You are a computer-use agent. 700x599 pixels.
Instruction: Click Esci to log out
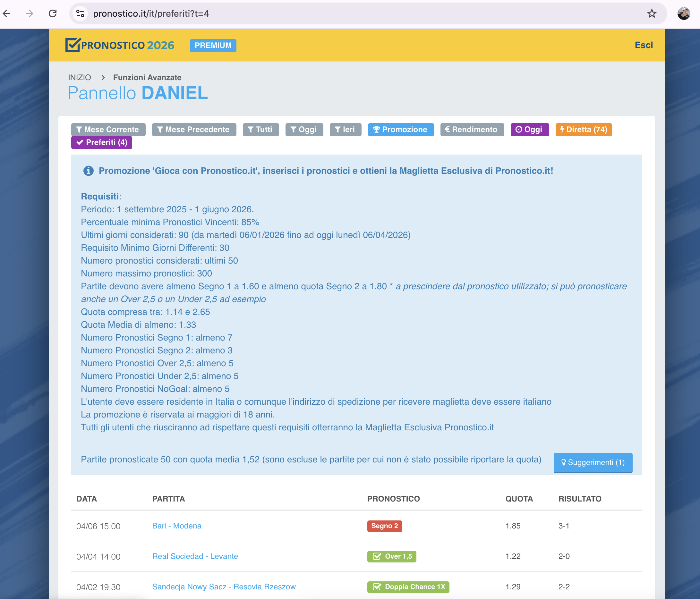(643, 45)
